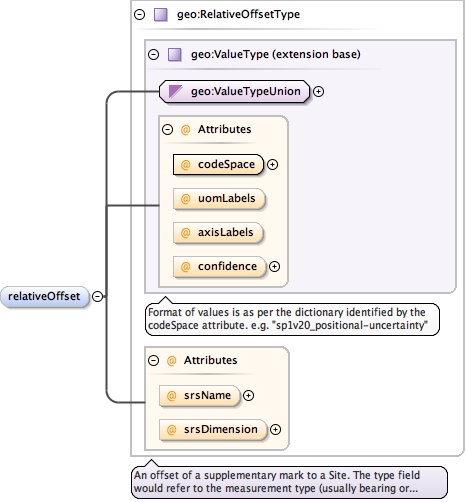Expand the geo:ValueTypeUnion node

pos(319,91)
